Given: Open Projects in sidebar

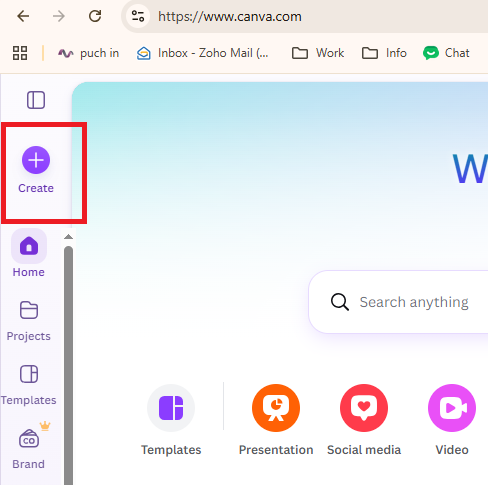Looking at the screenshot, I should point(29,321).
